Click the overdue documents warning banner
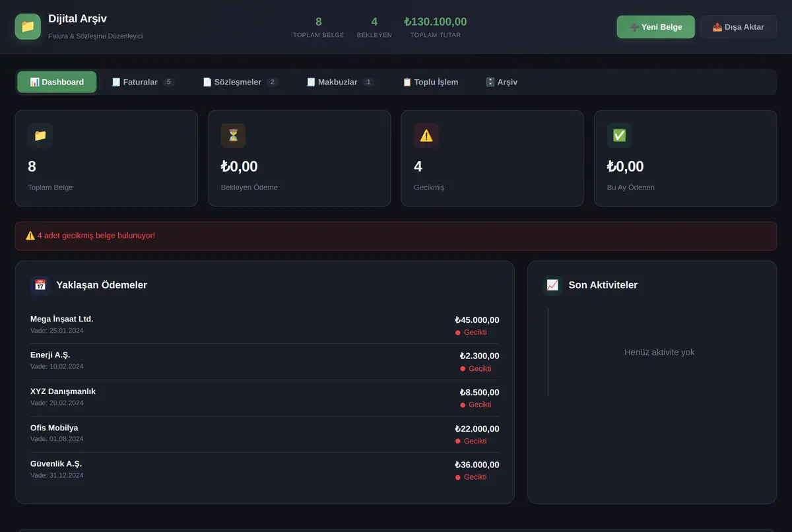 click(x=396, y=236)
